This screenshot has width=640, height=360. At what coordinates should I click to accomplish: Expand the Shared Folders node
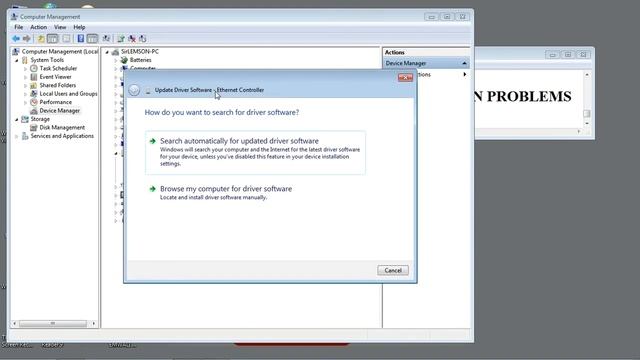coord(26,86)
